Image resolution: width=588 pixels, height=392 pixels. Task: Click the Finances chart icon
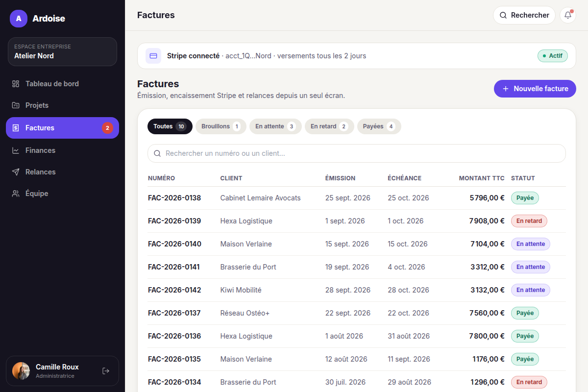(x=16, y=150)
